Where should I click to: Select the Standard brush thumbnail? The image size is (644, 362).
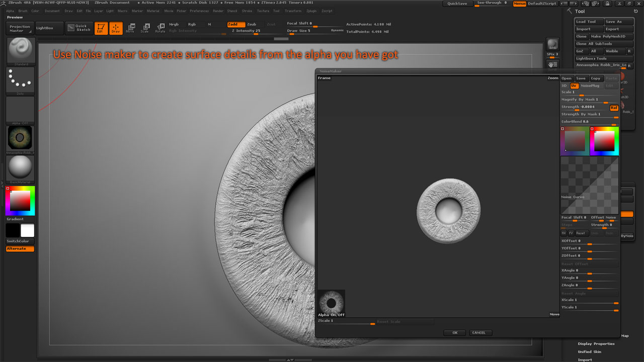21,50
